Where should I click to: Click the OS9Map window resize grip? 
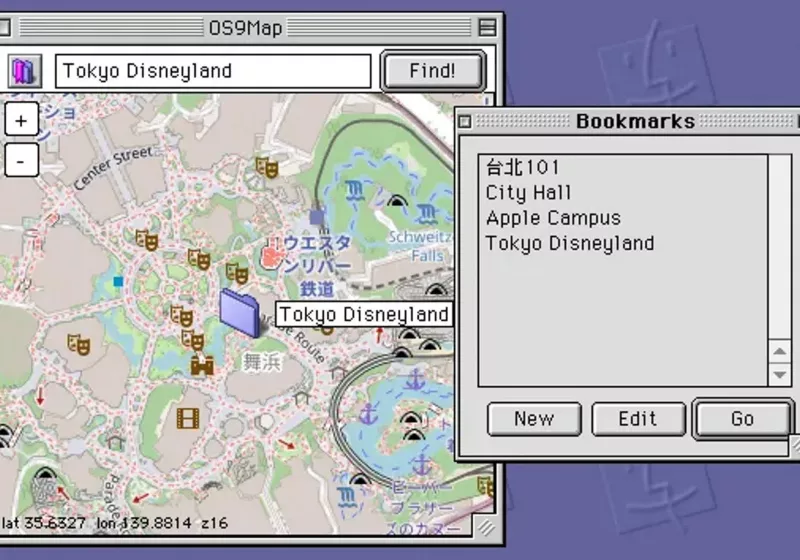point(487,528)
